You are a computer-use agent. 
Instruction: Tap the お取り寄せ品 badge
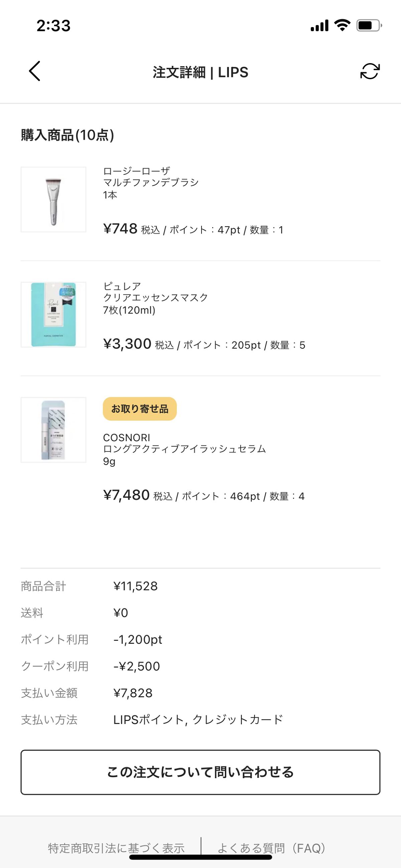(139, 409)
